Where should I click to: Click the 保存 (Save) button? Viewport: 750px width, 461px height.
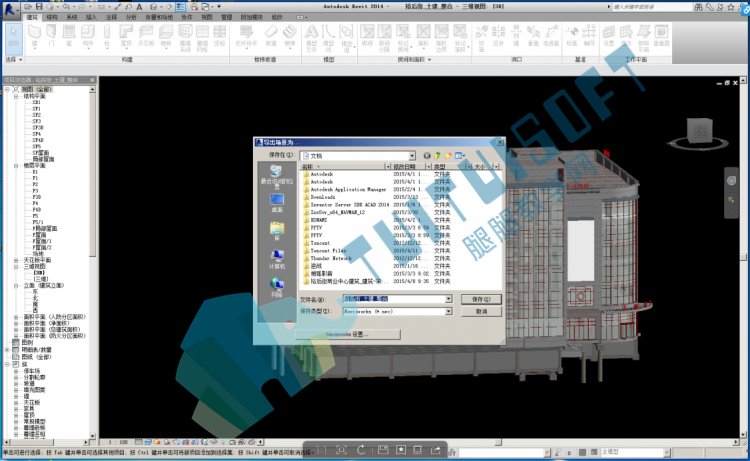481,299
